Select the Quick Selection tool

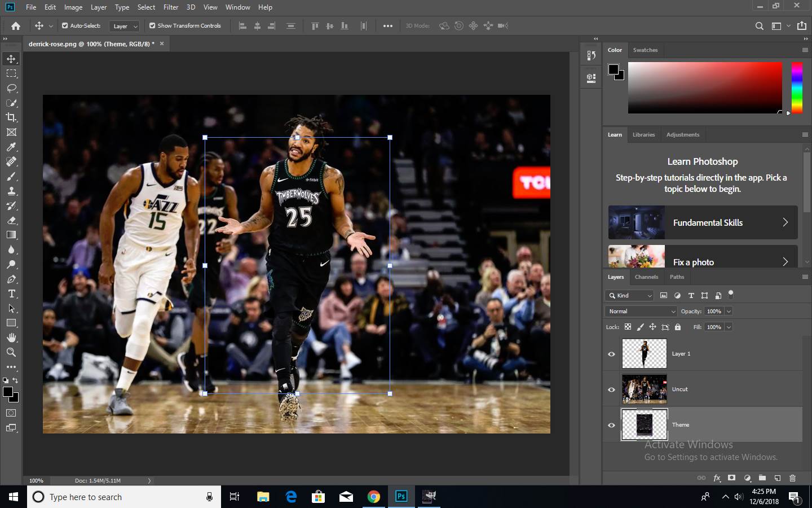click(x=11, y=103)
